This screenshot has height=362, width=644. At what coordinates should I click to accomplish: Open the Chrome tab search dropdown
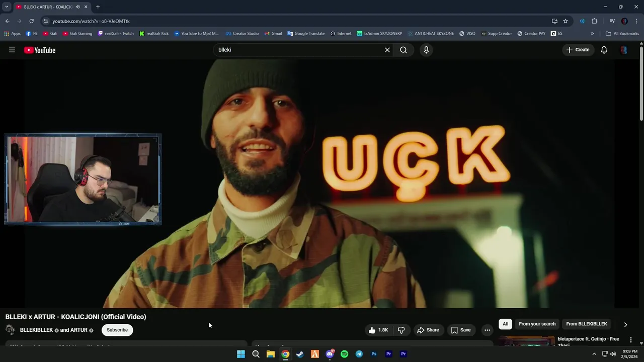pyautogui.click(x=7, y=7)
